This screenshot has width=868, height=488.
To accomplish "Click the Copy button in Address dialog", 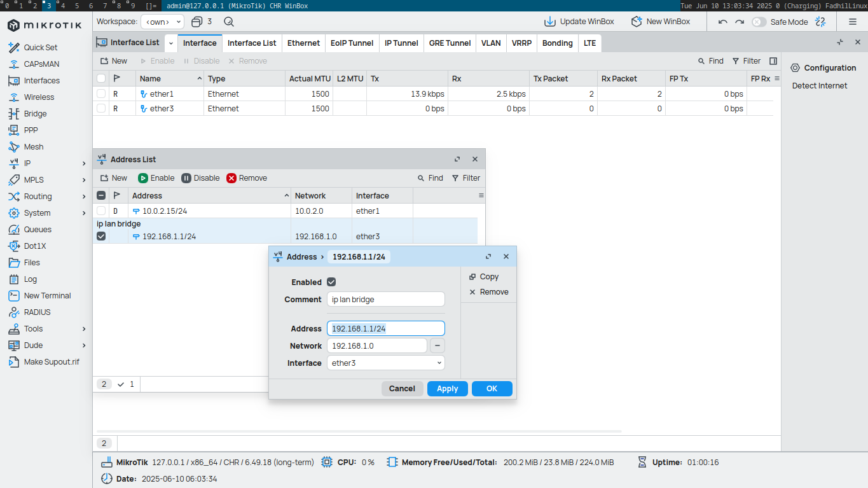I will coord(484,277).
